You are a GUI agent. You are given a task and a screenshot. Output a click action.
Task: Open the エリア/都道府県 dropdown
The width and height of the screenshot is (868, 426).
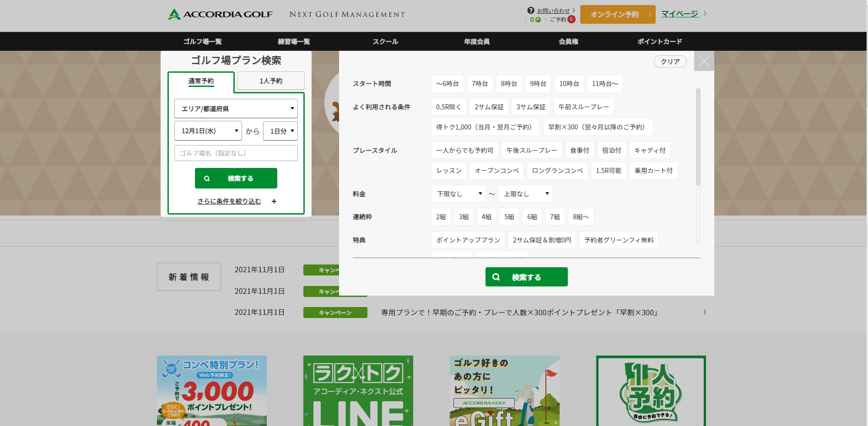tap(236, 109)
